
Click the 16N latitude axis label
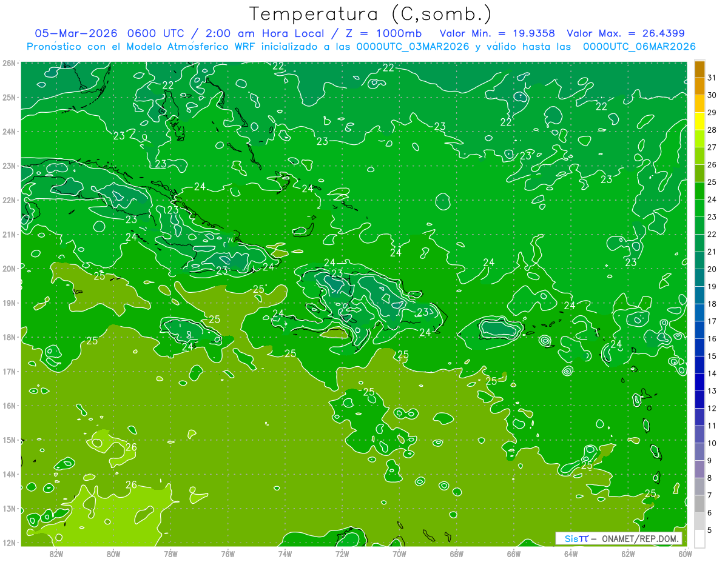click(9, 406)
